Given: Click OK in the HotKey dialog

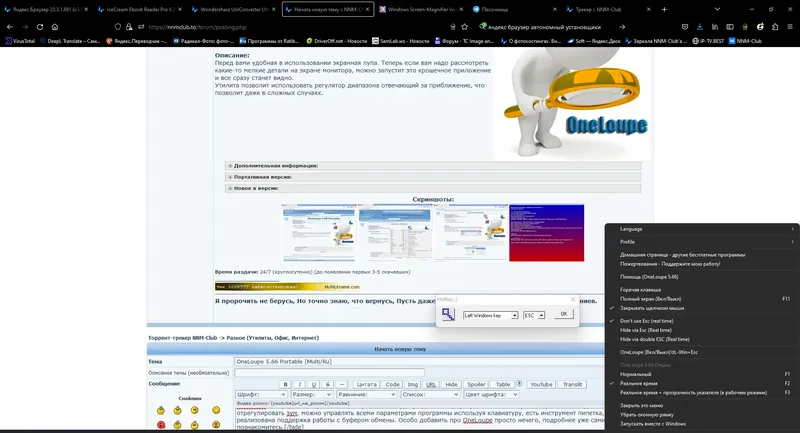Looking at the screenshot, I should [x=563, y=314].
